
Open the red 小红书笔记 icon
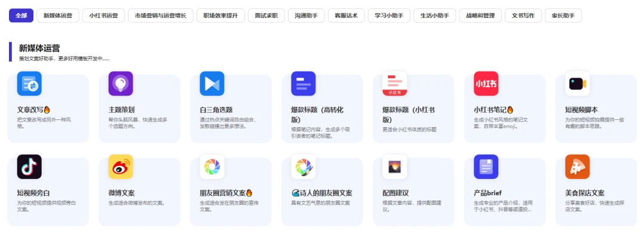click(486, 84)
